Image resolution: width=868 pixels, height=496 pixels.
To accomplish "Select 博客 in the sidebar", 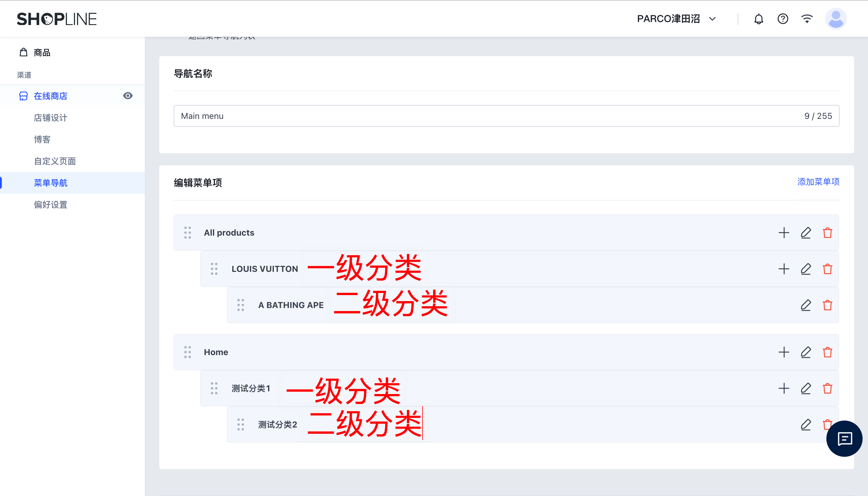I will pyautogui.click(x=42, y=140).
